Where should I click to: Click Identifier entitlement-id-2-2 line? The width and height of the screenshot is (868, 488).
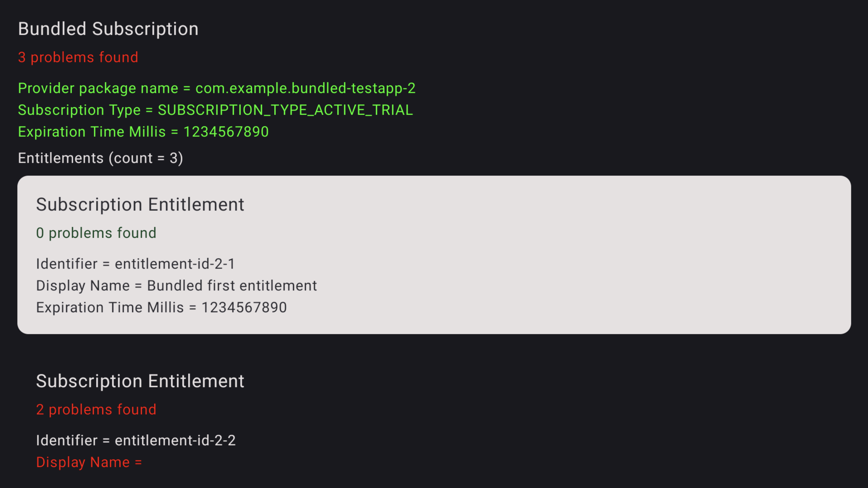click(136, 441)
